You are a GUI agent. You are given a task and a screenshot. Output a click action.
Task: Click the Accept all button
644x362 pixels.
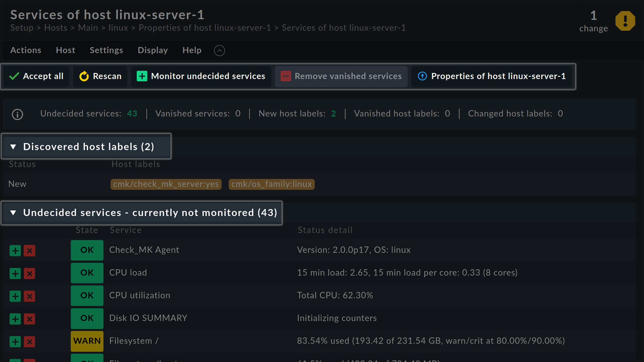(36, 76)
